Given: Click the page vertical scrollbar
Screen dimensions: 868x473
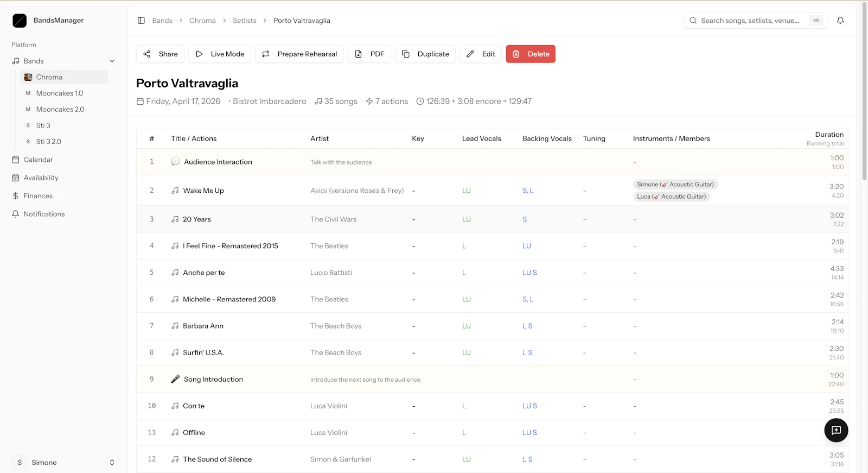Looking at the screenshot, I should (x=864, y=92).
